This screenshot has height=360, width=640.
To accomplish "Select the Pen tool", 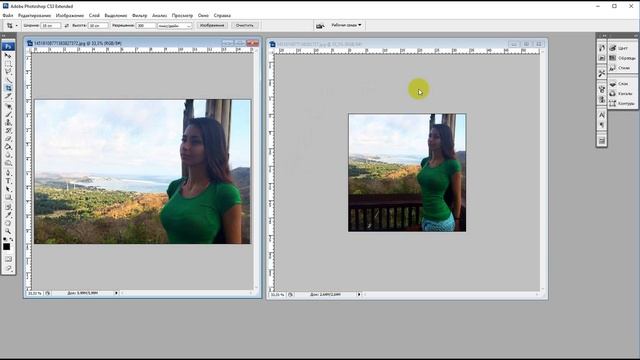I will coord(8,173).
